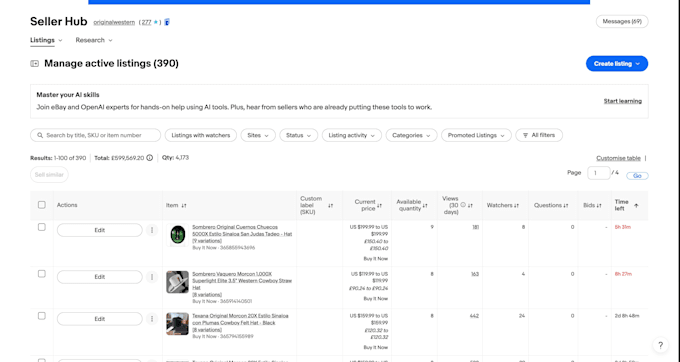Open the 277 feedback score link
680x362 pixels.
(147, 22)
